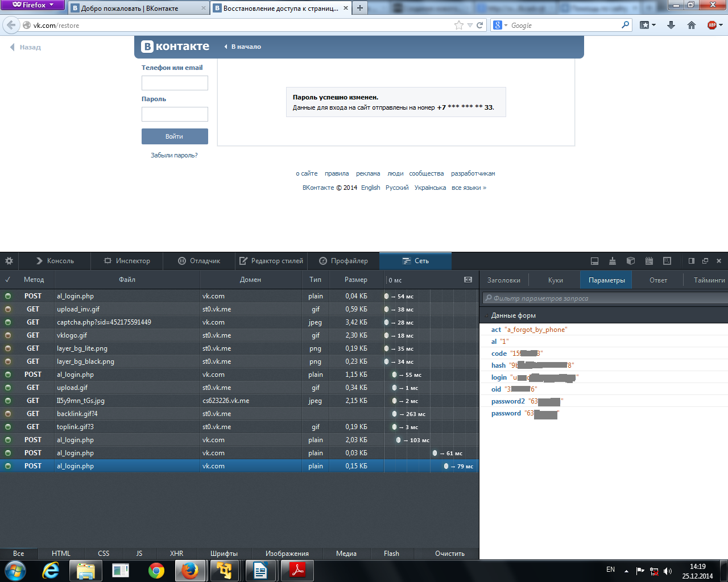728x582 pixels.
Task: Filter requests by Шрифты
Action: pyautogui.click(x=224, y=553)
